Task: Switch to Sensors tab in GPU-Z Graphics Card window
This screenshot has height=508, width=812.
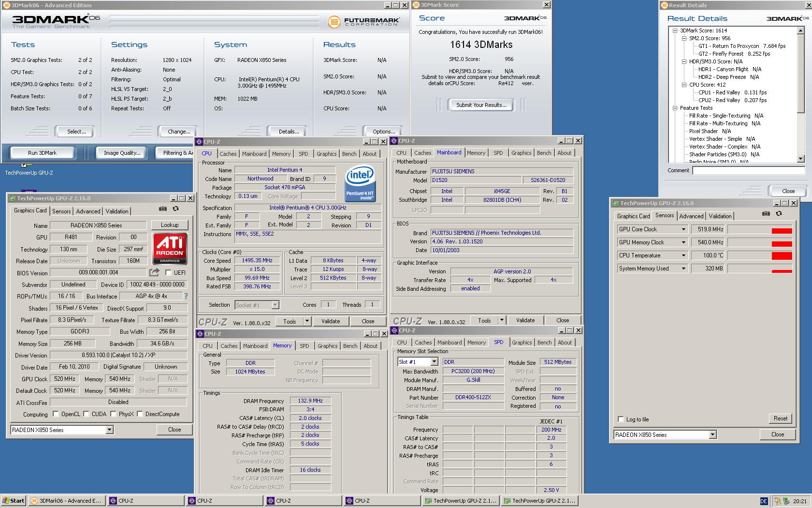Action: tap(61, 211)
